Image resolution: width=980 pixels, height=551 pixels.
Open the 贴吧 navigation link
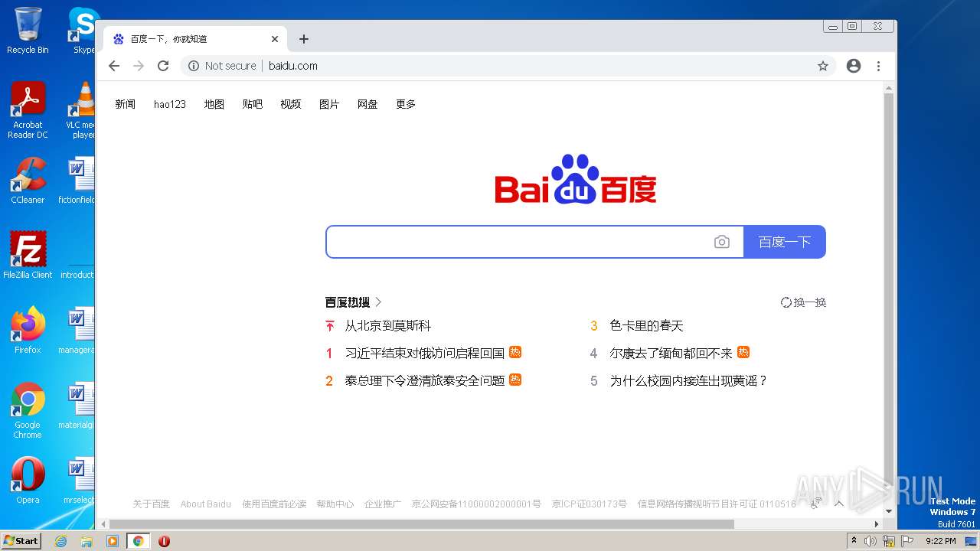(x=253, y=104)
